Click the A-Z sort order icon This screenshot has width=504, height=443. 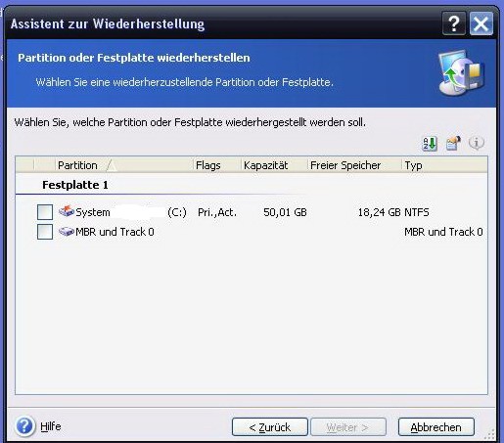[430, 143]
